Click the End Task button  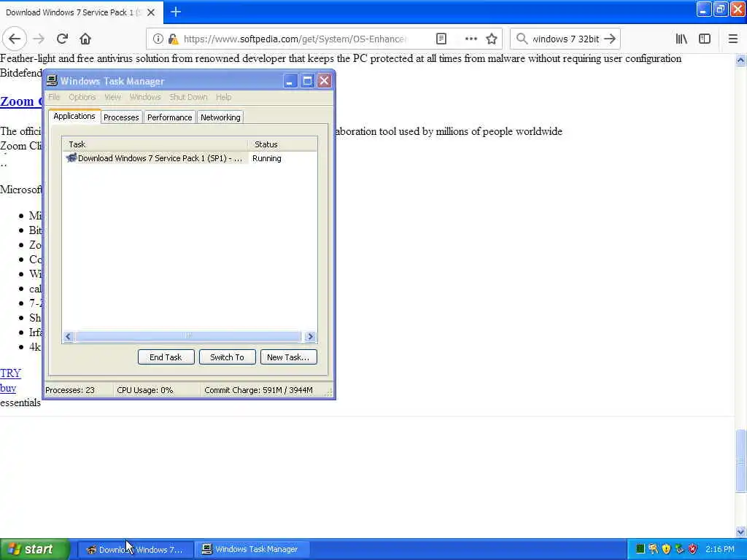click(x=166, y=357)
